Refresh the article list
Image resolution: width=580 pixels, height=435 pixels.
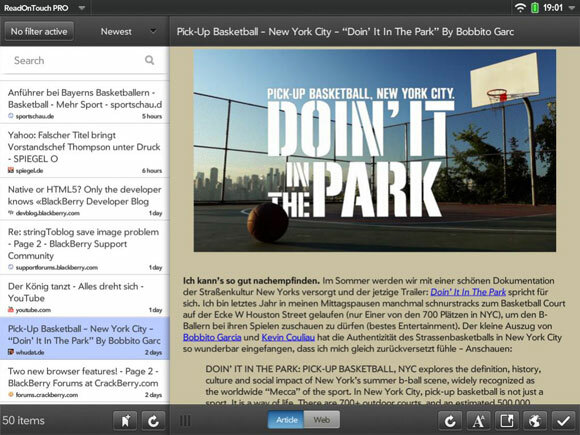click(x=153, y=421)
